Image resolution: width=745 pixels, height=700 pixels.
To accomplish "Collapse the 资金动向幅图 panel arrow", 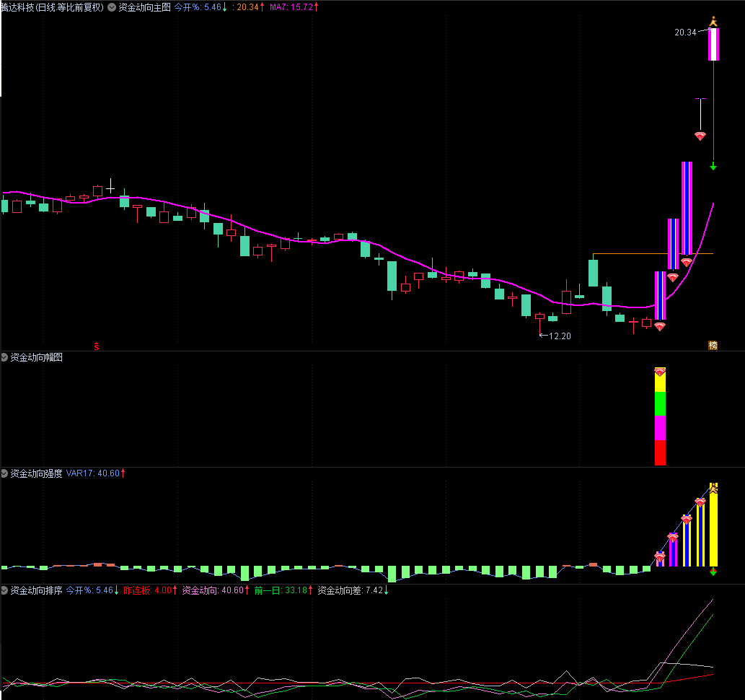I will [x=5, y=357].
